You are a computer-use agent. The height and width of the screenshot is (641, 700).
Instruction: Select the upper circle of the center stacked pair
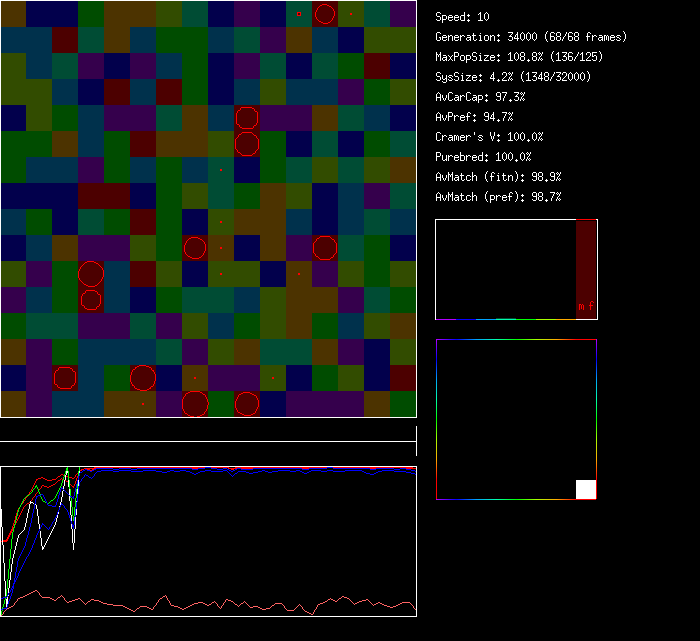click(x=247, y=118)
